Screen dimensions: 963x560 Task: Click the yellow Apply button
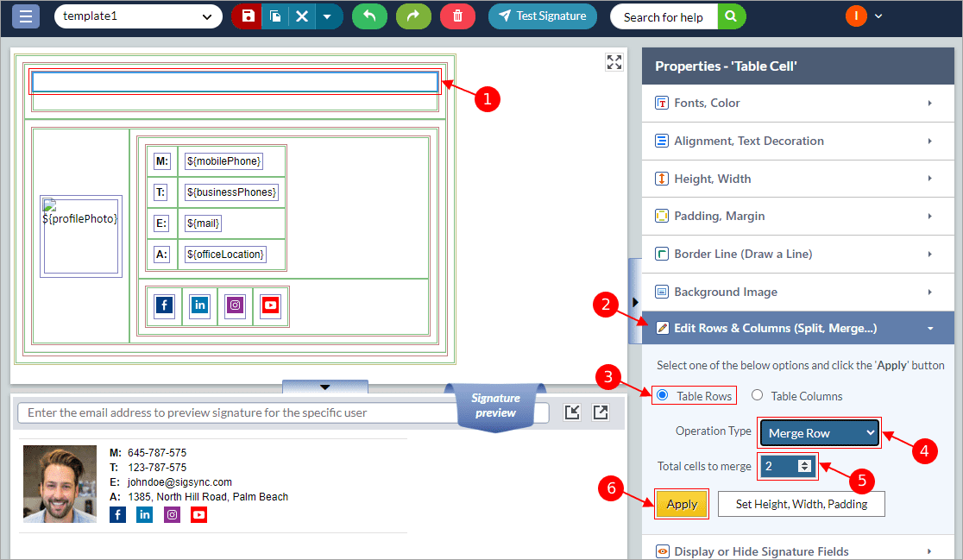click(682, 504)
